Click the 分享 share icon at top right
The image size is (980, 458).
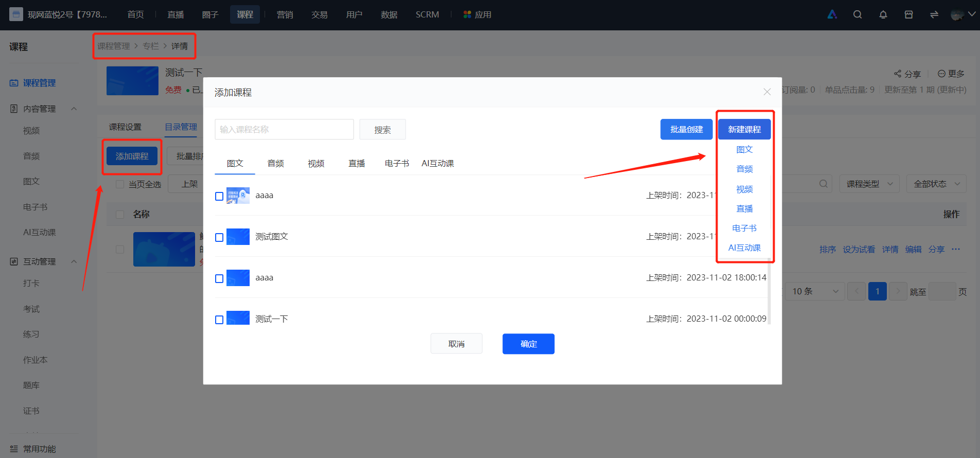pyautogui.click(x=898, y=74)
